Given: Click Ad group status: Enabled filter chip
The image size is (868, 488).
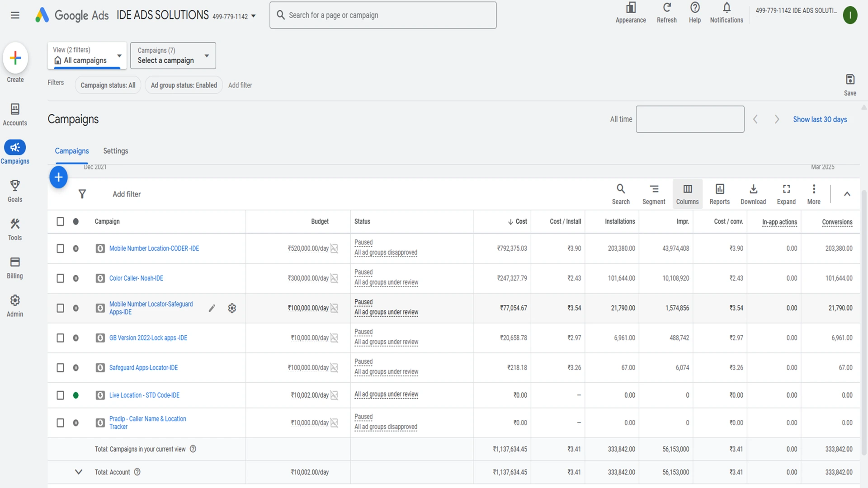Looking at the screenshot, I should [x=184, y=85].
